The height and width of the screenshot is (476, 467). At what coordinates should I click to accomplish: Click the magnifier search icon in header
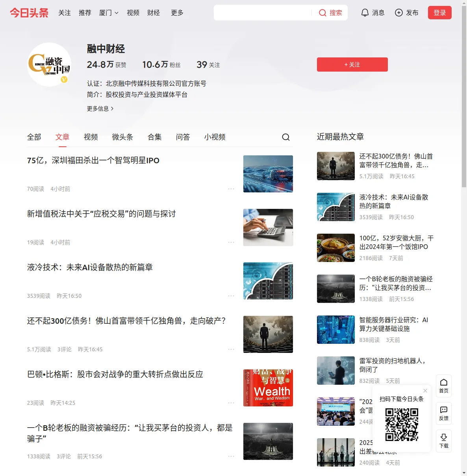point(322,13)
